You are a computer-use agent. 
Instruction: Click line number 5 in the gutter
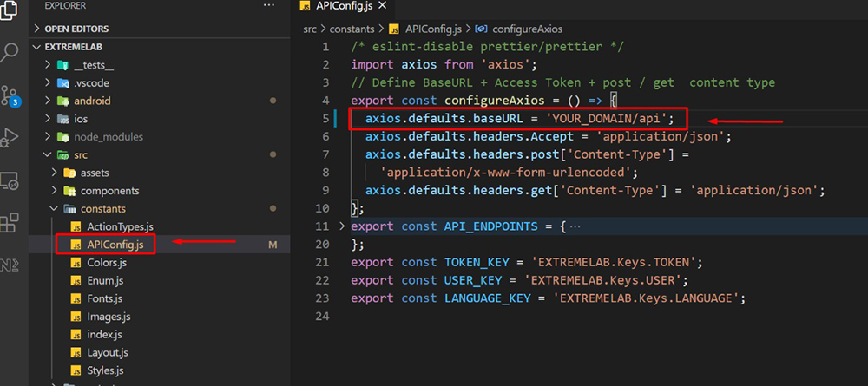coord(324,118)
